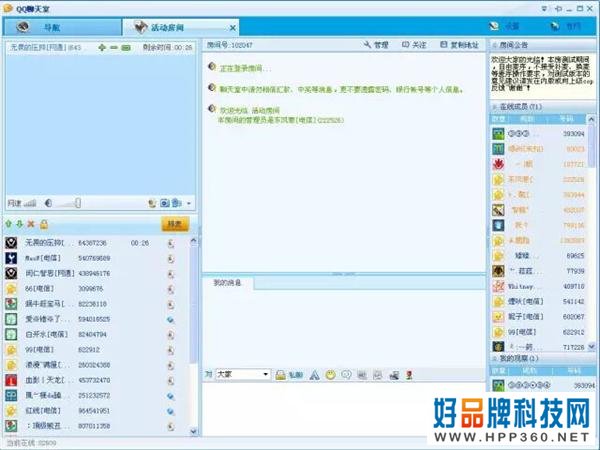
Task: Open the 管理 manage option in the room header
Action: click(376, 45)
